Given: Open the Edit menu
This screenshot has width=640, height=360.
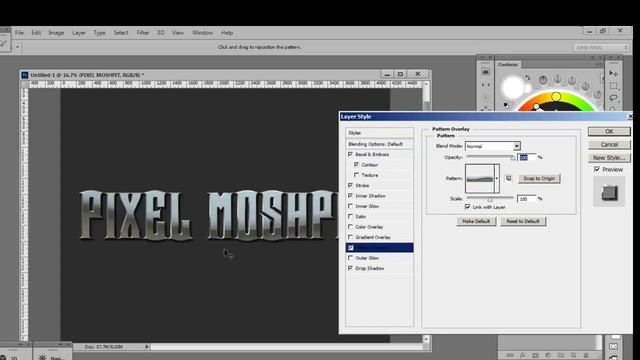Looking at the screenshot, I should (x=36, y=33).
